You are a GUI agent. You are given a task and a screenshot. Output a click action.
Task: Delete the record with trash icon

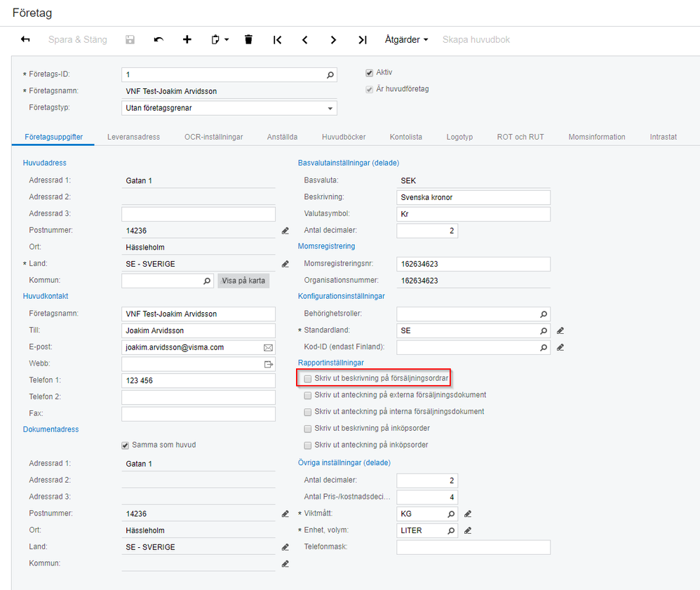click(248, 40)
